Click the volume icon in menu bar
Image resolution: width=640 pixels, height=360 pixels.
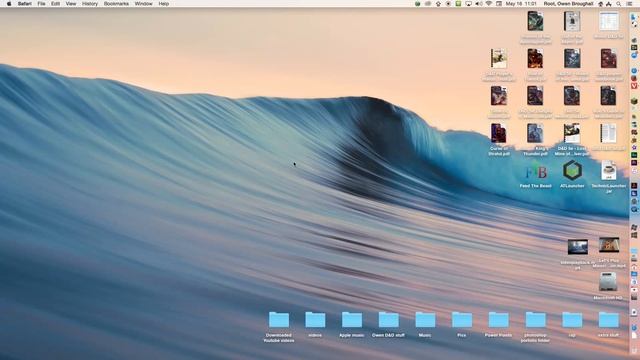point(479,4)
